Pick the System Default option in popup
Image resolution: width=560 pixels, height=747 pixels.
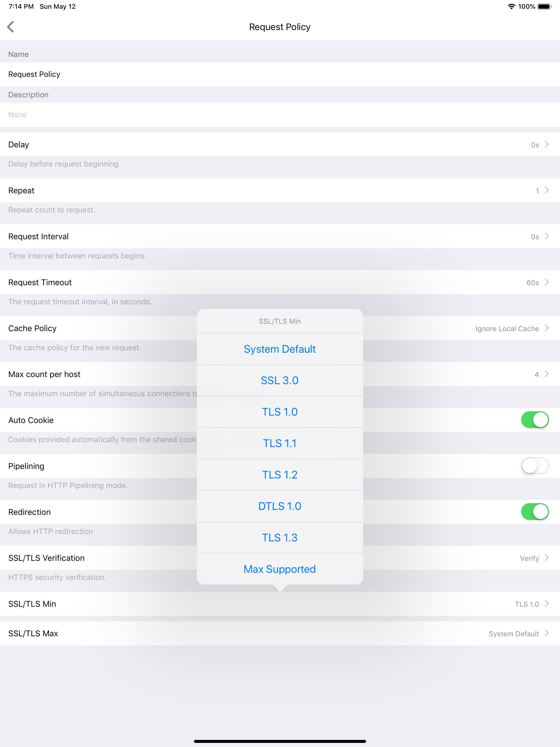pos(280,349)
